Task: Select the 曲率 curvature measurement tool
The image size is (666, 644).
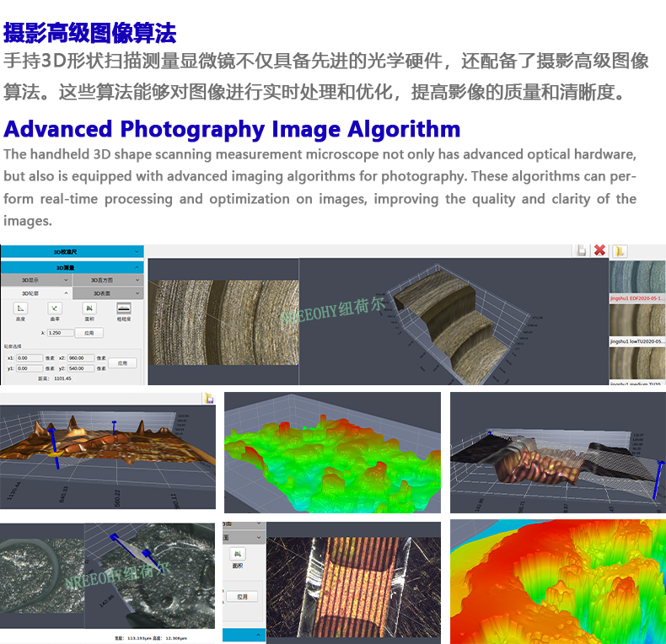Action: pos(54,309)
